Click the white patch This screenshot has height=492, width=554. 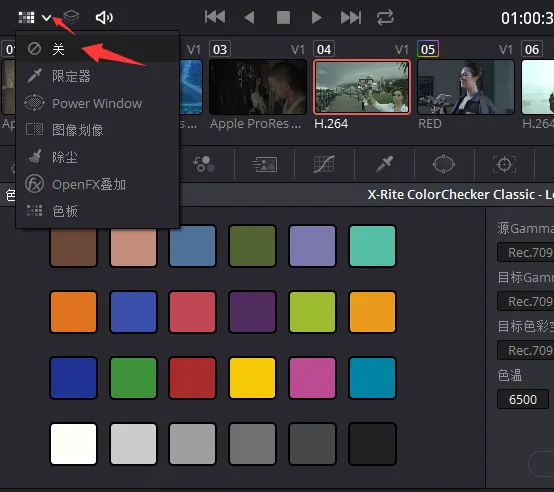73,444
